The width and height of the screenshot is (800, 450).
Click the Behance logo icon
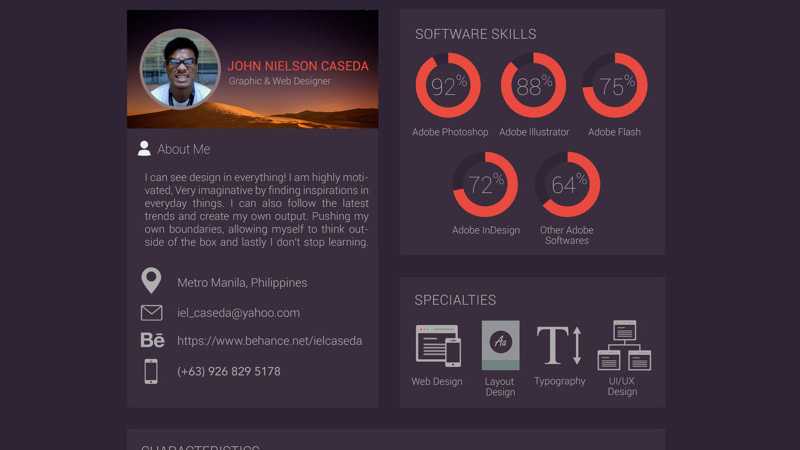pos(152,341)
